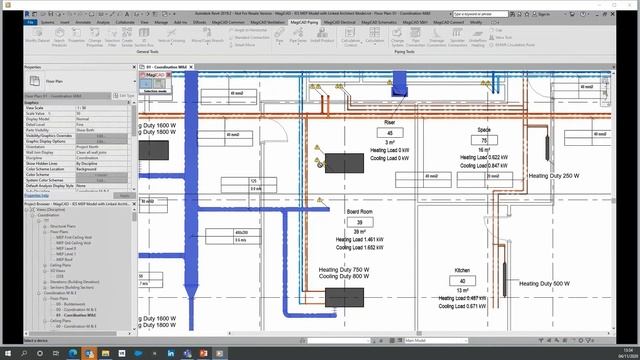The image size is (640, 360).
Task: Open PowerPoint from the taskbar
Action: (203, 353)
